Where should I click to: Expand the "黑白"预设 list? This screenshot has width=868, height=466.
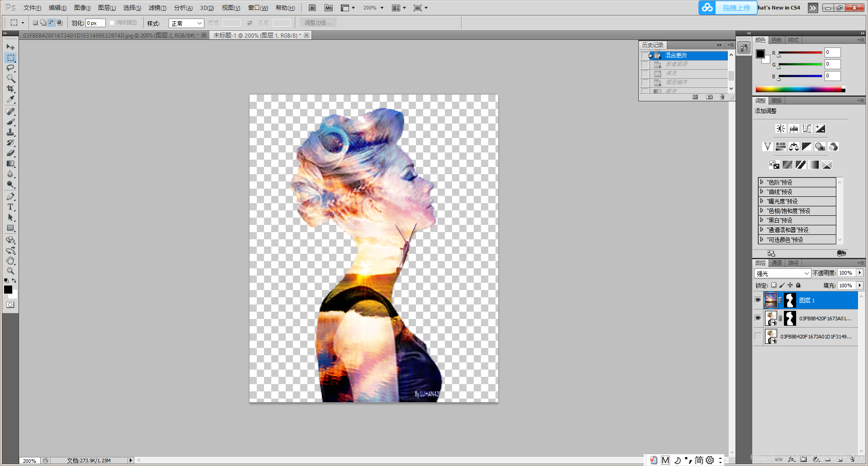pos(762,220)
